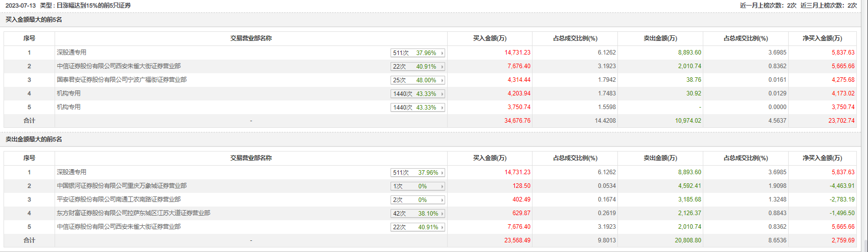Open 东方财富证券拉萨东城区江苏大道营业部 link
Screen dimensions: 868x252
click(133, 213)
